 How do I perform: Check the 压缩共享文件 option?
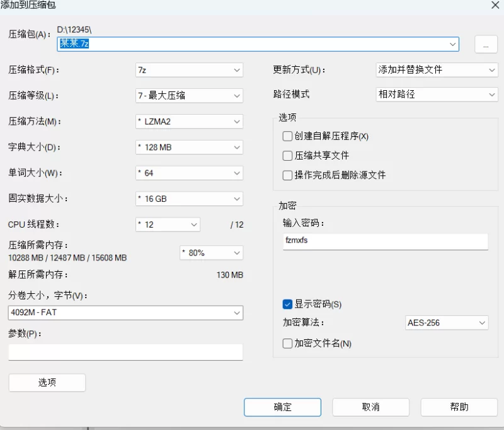click(x=288, y=156)
